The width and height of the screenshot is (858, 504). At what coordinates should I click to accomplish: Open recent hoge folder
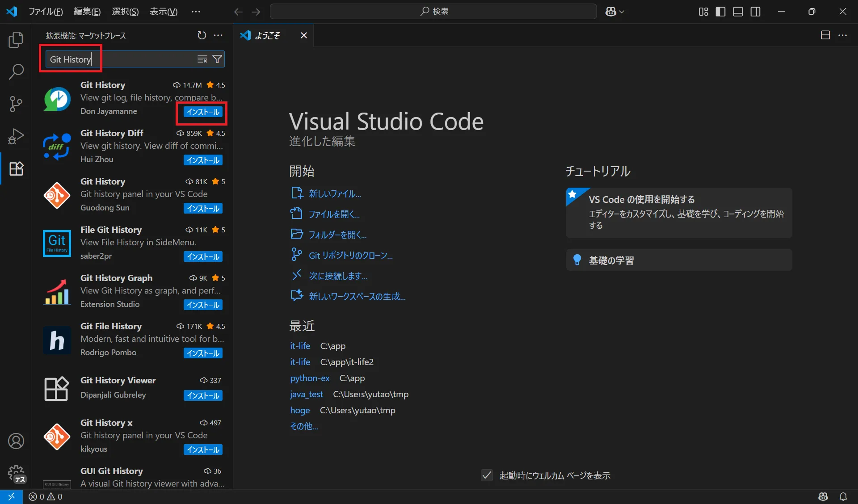(x=300, y=410)
